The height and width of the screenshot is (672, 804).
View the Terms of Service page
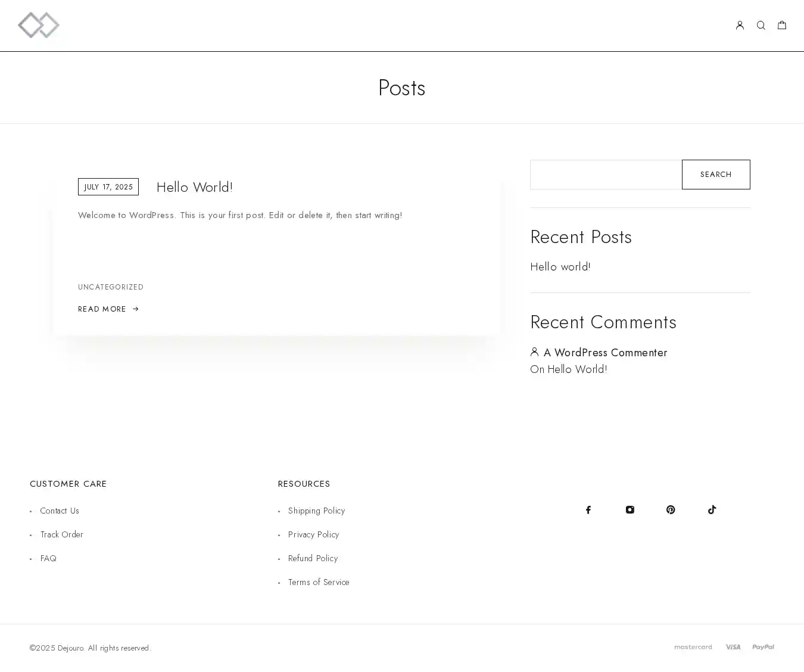click(319, 582)
